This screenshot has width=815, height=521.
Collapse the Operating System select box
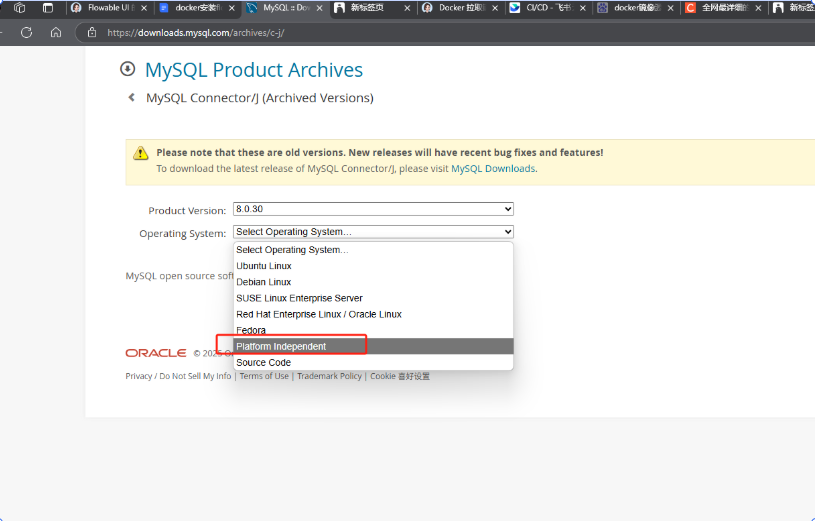373,231
